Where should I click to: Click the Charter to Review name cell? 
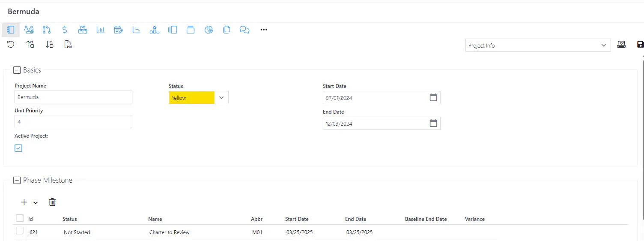[170, 232]
